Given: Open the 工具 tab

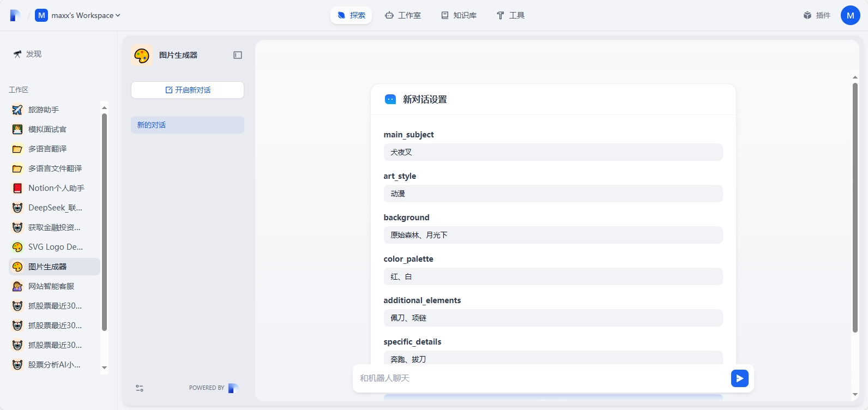Looking at the screenshot, I should (x=510, y=15).
